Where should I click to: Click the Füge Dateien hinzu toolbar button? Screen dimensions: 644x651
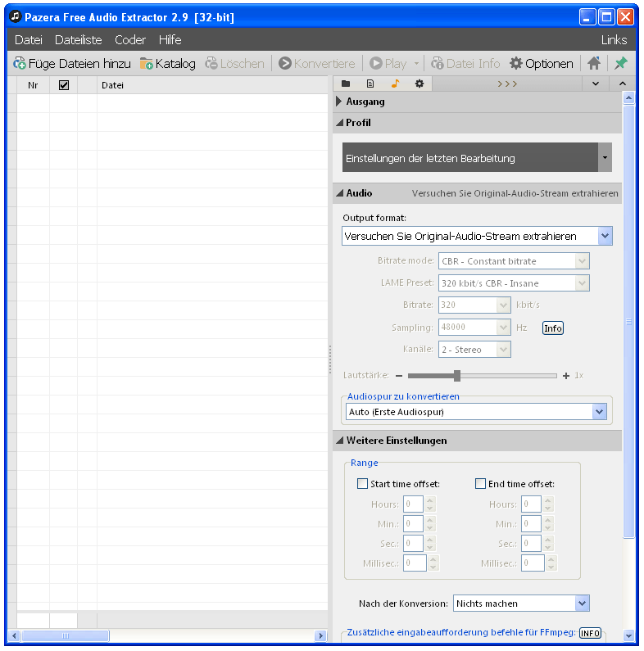click(x=72, y=64)
